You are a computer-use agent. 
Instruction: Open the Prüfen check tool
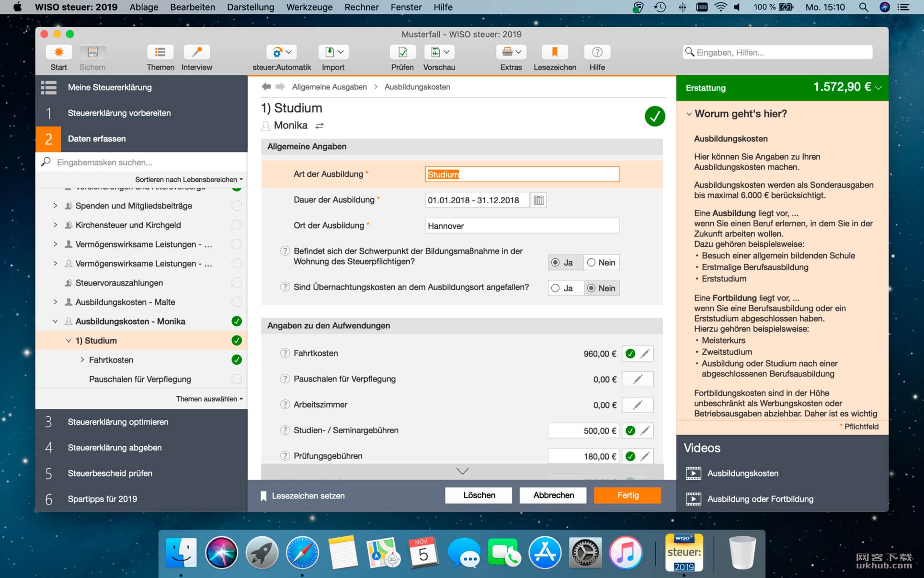pos(402,52)
